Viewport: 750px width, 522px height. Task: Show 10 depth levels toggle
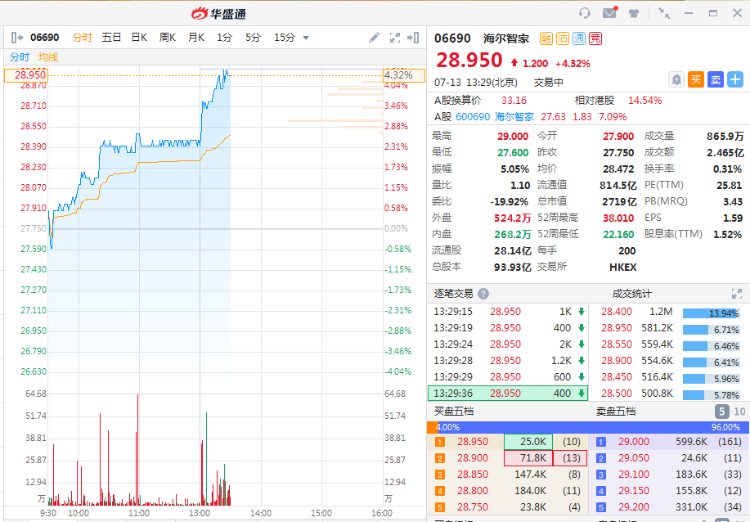click(x=739, y=411)
